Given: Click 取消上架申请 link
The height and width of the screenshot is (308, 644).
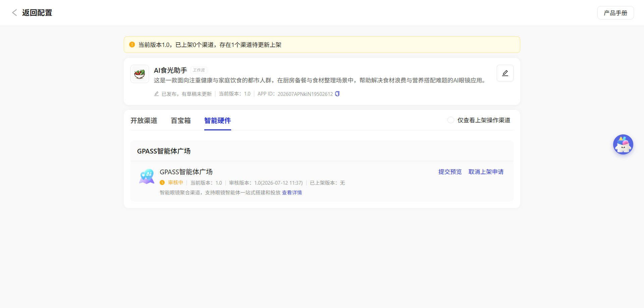Looking at the screenshot, I should tap(486, 172).
